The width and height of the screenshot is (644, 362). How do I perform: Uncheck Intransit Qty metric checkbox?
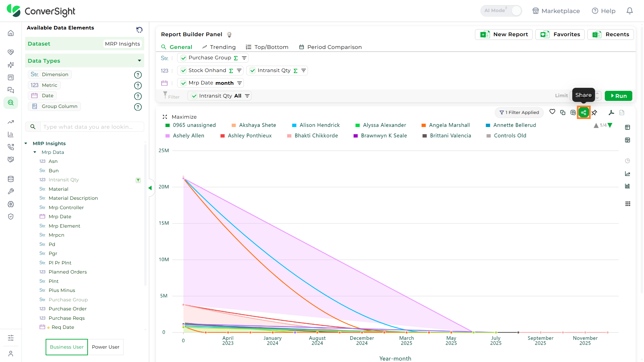point(253,71)
